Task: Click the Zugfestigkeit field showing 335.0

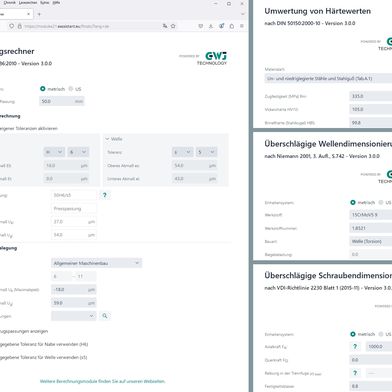Action: click(x=371, y=96)
